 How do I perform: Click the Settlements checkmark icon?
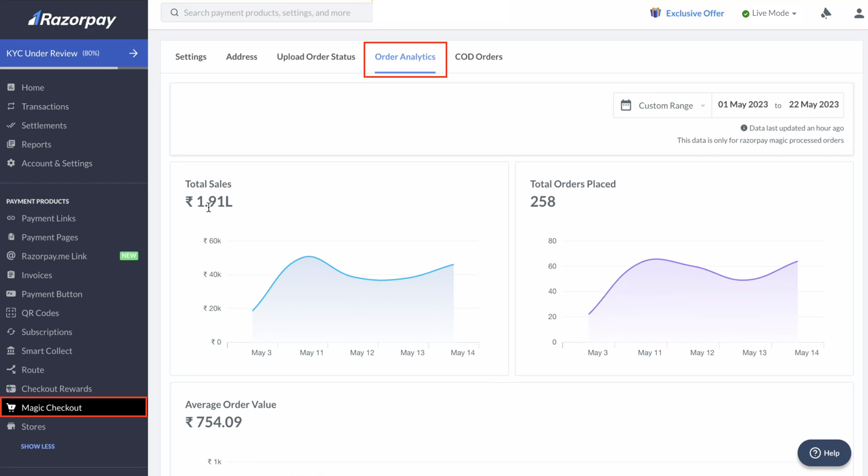coord(11,125)
